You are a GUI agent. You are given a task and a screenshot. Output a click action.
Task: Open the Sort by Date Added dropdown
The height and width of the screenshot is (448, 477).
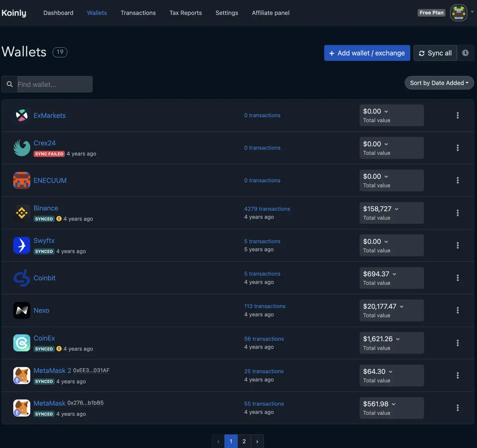pyautogui.click(x=439, y=83)
